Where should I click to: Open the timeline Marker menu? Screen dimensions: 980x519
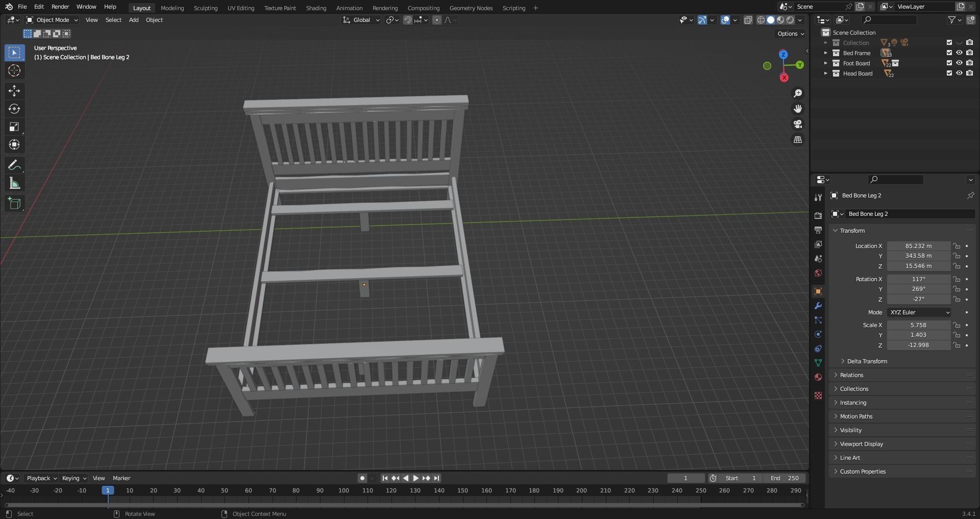tap(121, 478)
